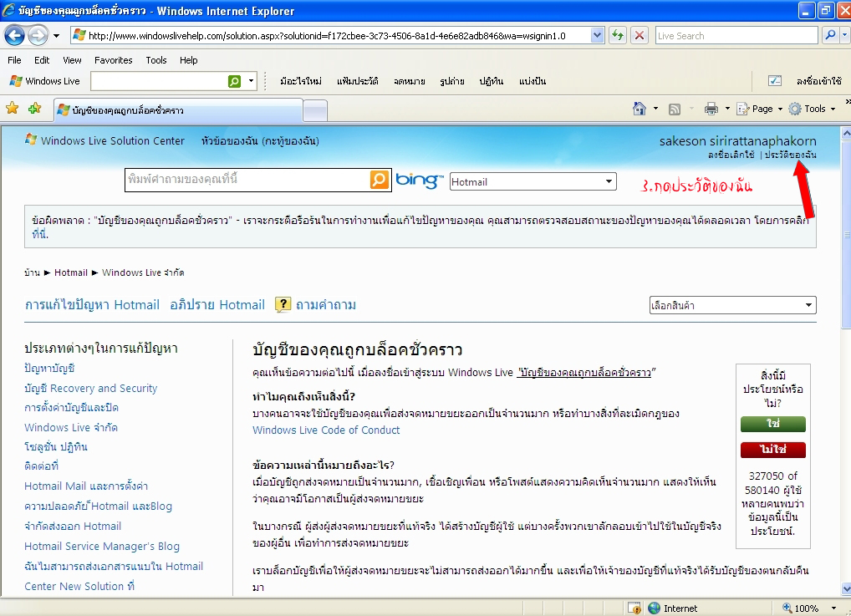This screenshot has width=851, height=616.
Task: Open the อภิปราย Hotmail tab
Action: pos(217,305)
